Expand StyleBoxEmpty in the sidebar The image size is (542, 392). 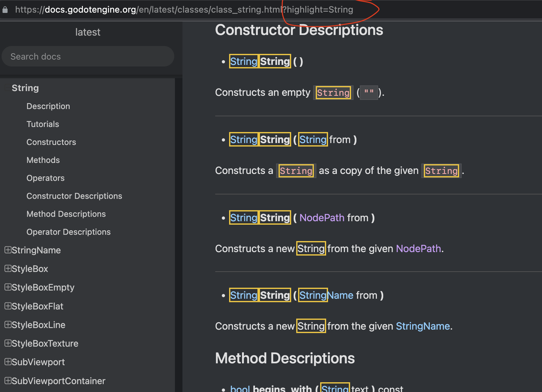coord(8,287)
